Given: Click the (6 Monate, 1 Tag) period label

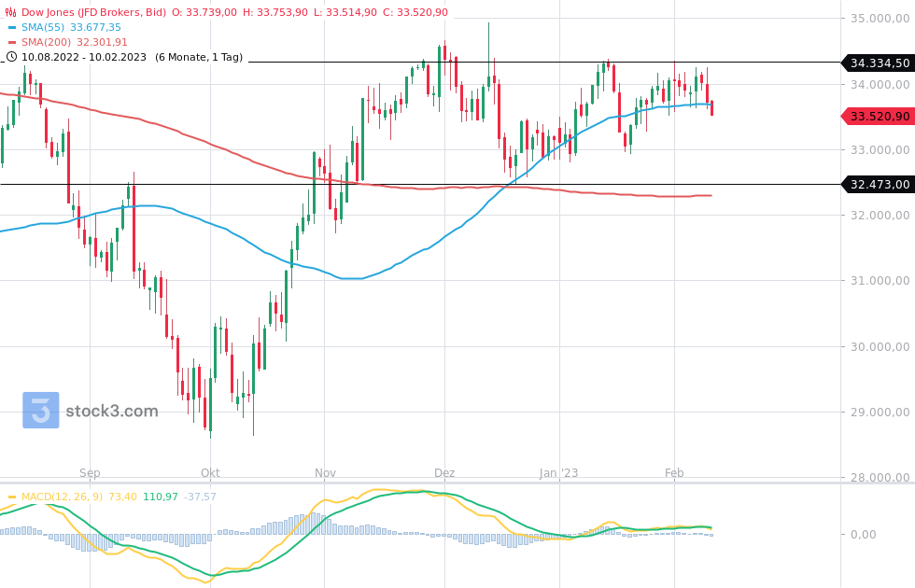Looking at the screenshot, I should point(199,57).
